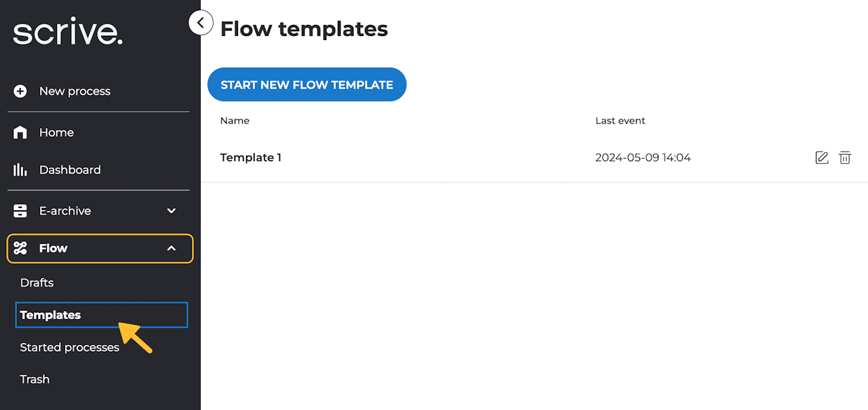Collapse the sidebar with the arrow button
This screenshot has width=868, height=410.
click(x=201, y=23)
